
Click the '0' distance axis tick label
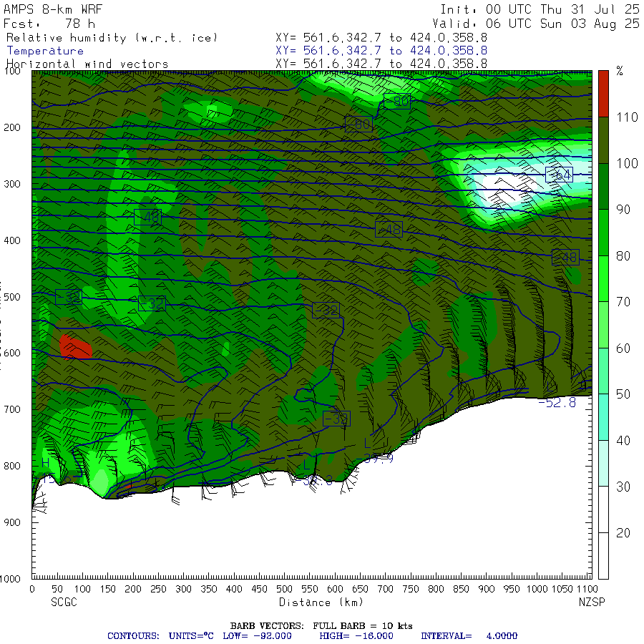[x=32, y=589]
